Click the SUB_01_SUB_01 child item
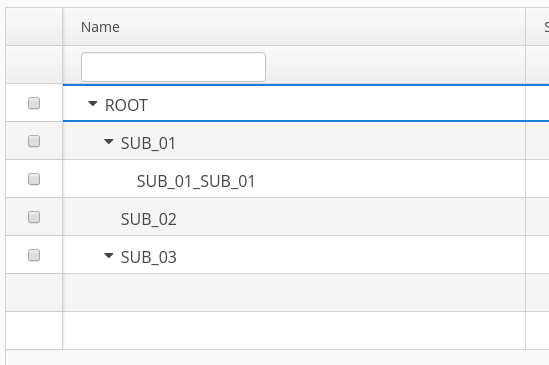The height and width of the screenshot is (365, 549). [196, 181]
